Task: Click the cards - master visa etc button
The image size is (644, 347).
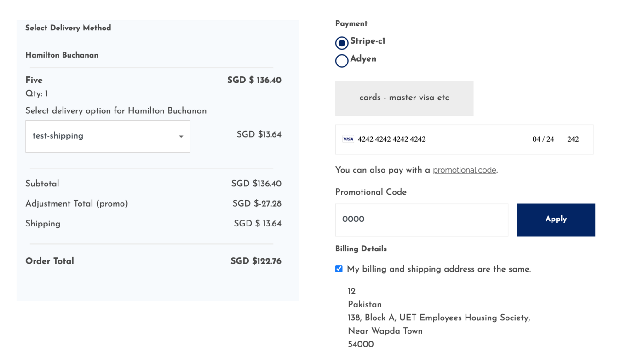Action: point(404,98)
